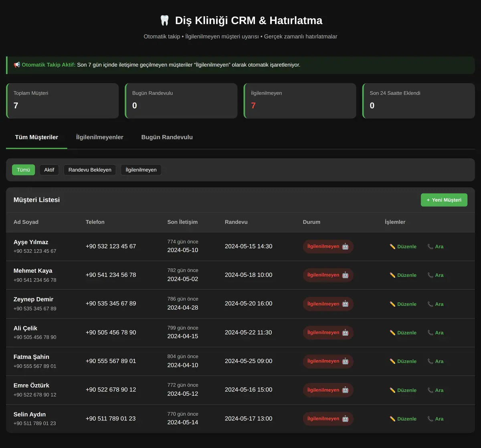Image resolution: width=481 pixels, height=448 pixels.
Task: Click the tooth icon in the page title
Action: point(164,20)
